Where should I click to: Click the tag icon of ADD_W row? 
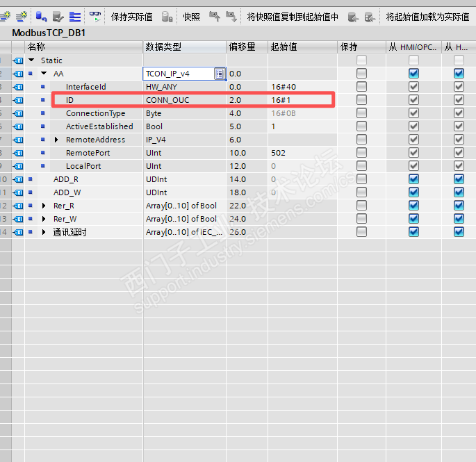(x=18, y=192)
